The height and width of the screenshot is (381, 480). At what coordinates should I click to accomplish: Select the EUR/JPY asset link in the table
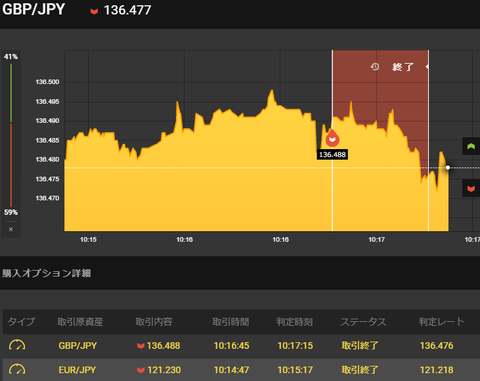[x=77, y=370]
